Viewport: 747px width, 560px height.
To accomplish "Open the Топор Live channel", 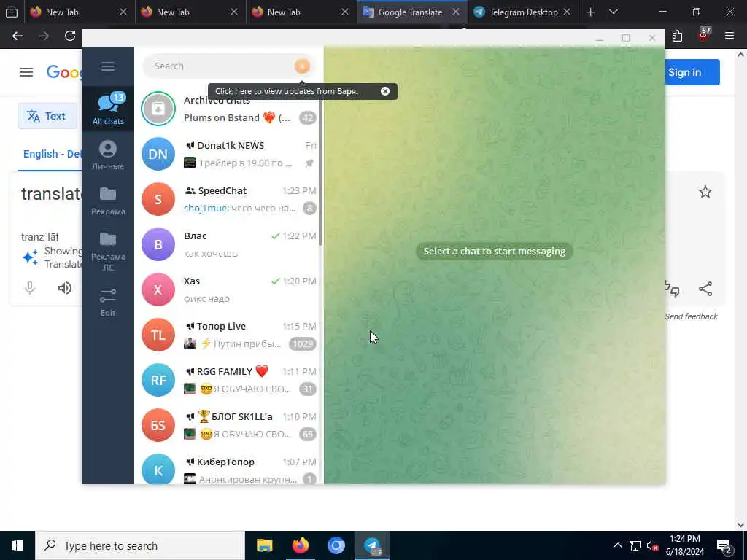I will pos(228,335).
